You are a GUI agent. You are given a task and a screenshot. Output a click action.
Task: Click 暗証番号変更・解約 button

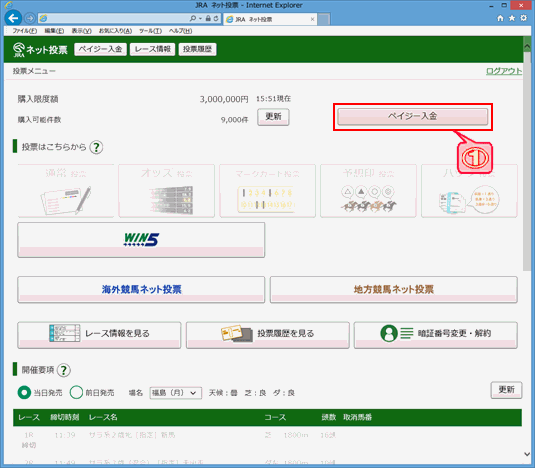[x=436, y=335]
